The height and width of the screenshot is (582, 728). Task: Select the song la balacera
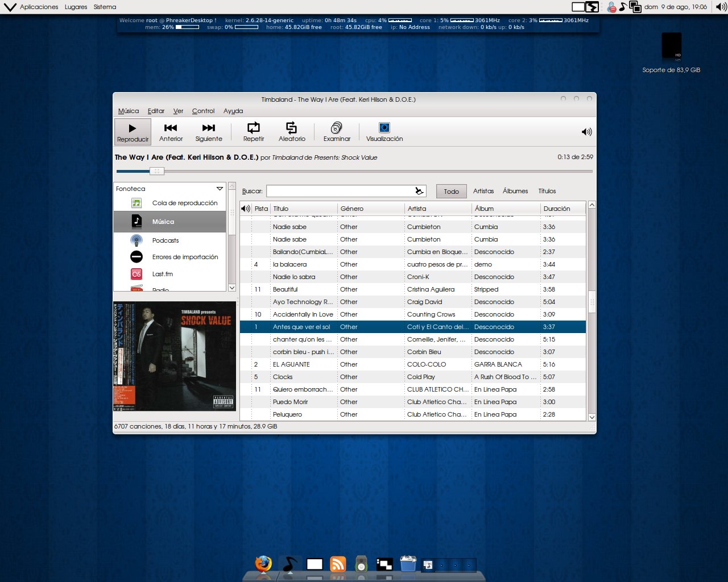coord(413,264)
